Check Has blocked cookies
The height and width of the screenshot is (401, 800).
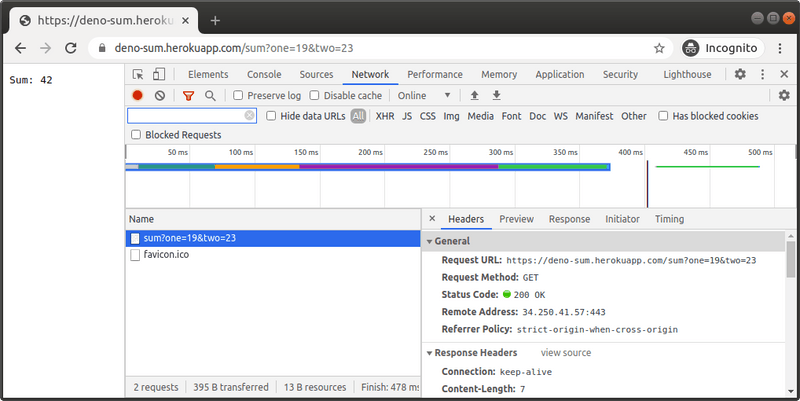[663, 116]
